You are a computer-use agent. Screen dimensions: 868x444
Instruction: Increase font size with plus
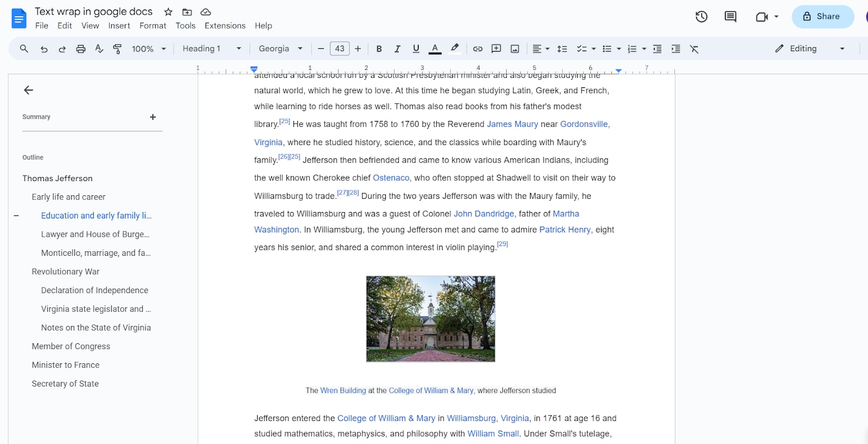coord(358,49)
